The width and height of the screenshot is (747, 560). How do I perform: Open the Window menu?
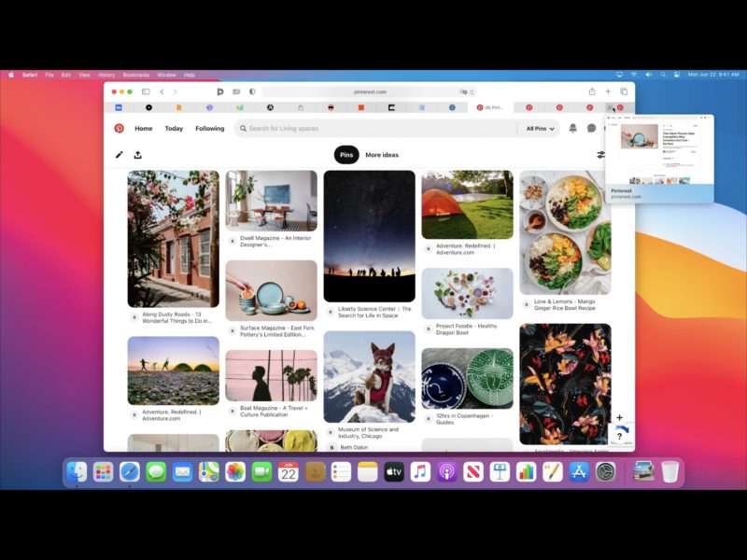(166, 75)
